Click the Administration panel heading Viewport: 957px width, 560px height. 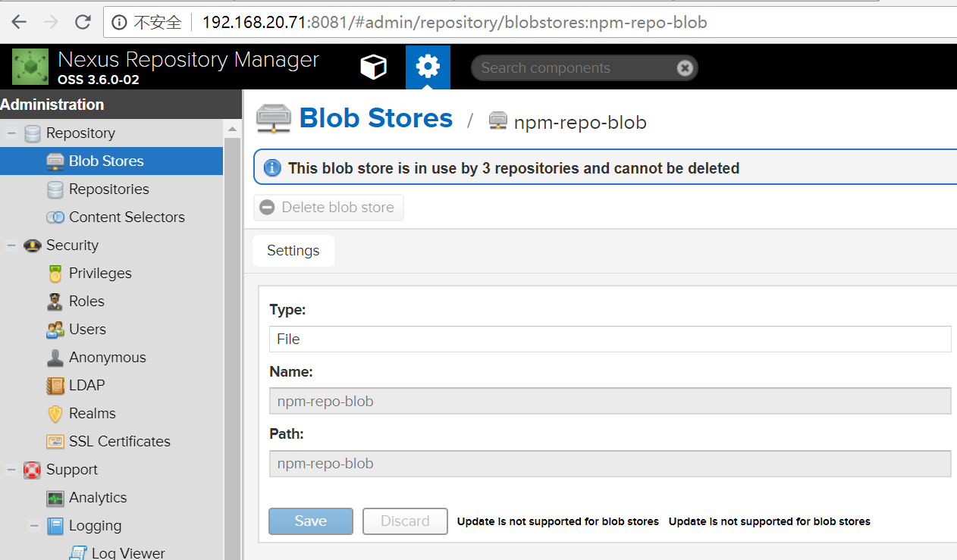[x=52, y=105]
